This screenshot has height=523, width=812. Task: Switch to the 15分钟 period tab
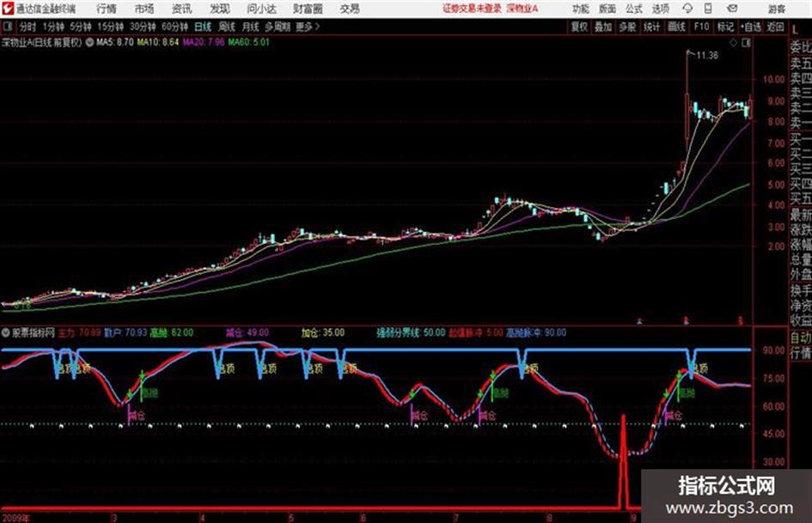pyautogui.click(x=110, y=27)
